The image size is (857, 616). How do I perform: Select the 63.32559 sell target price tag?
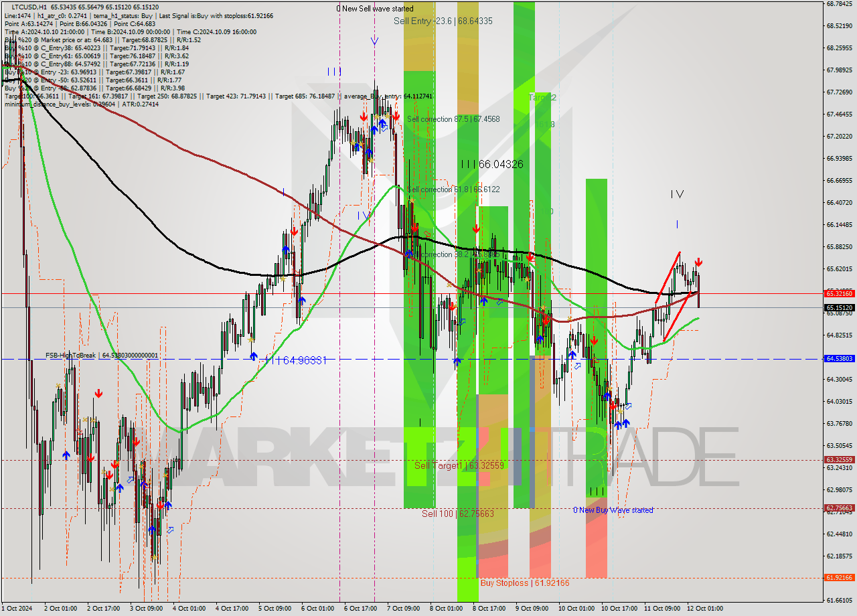pos(839,460)
